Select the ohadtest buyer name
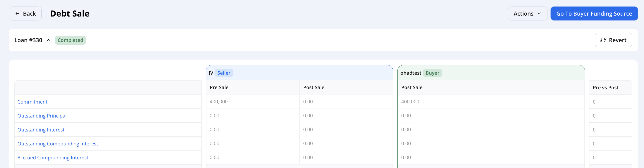644x168 pixels. (x=411, y=73)
